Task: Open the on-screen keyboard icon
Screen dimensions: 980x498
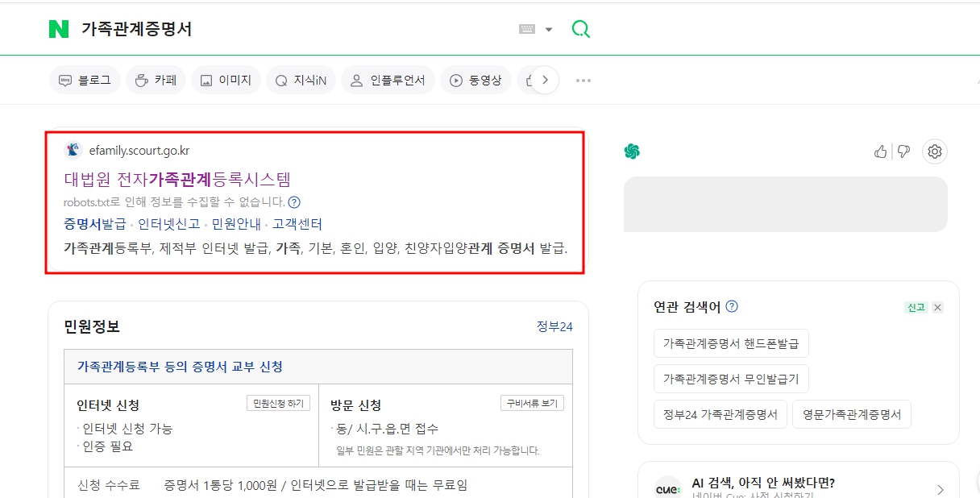Action: point(527,29)
